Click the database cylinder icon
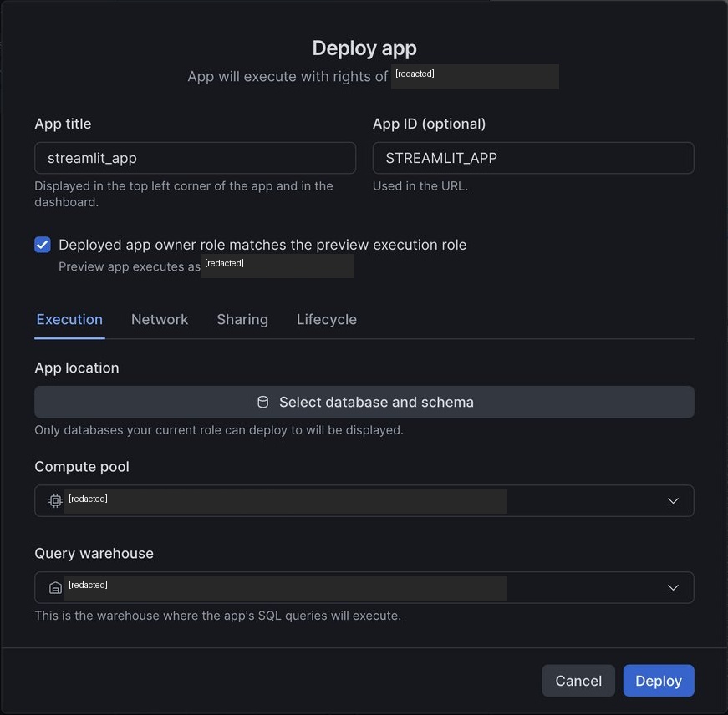The width and height of the screenshot is (728, 715). (262, 402)
